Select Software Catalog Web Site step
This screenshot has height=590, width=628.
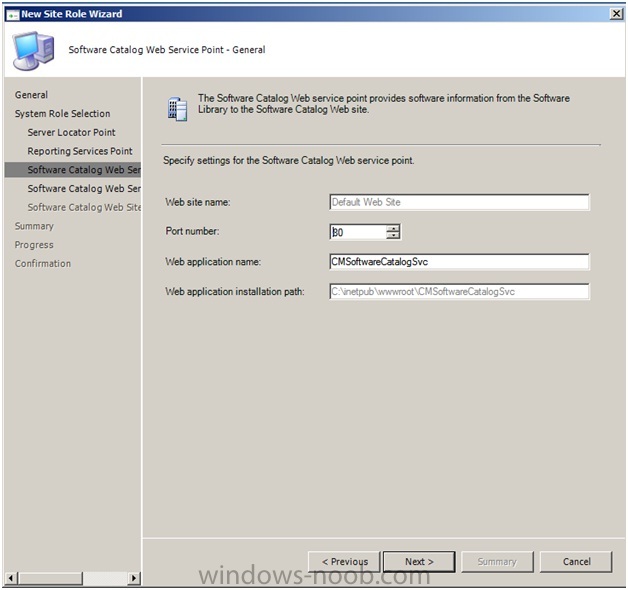point(84,207)
